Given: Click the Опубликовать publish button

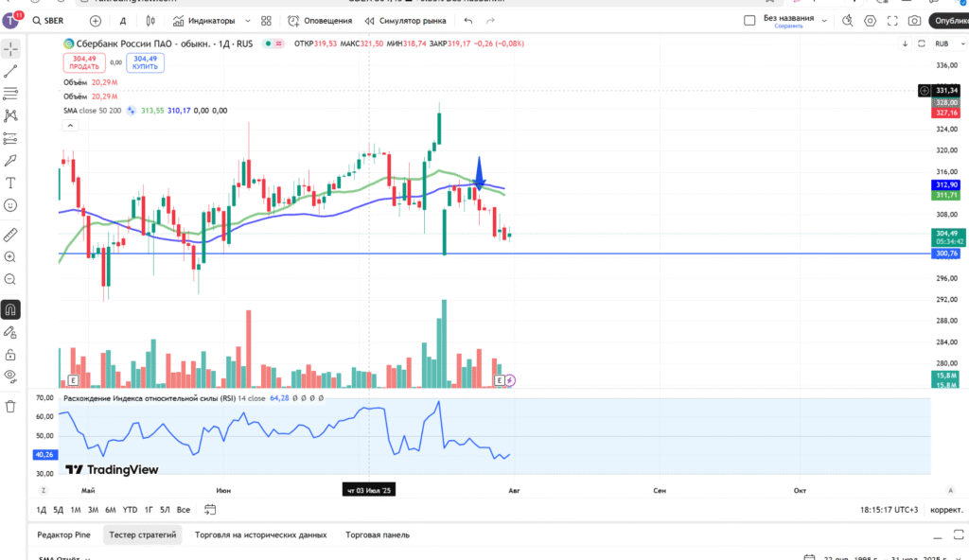Looking at the screenshot, I should click(x=950, y=21).
